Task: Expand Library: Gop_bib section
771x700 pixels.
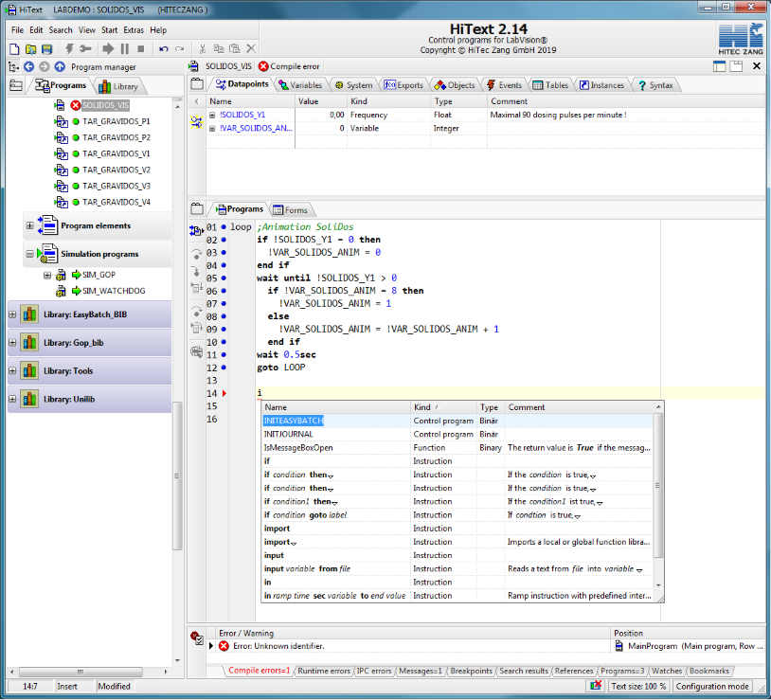Action: click(12, 343)
